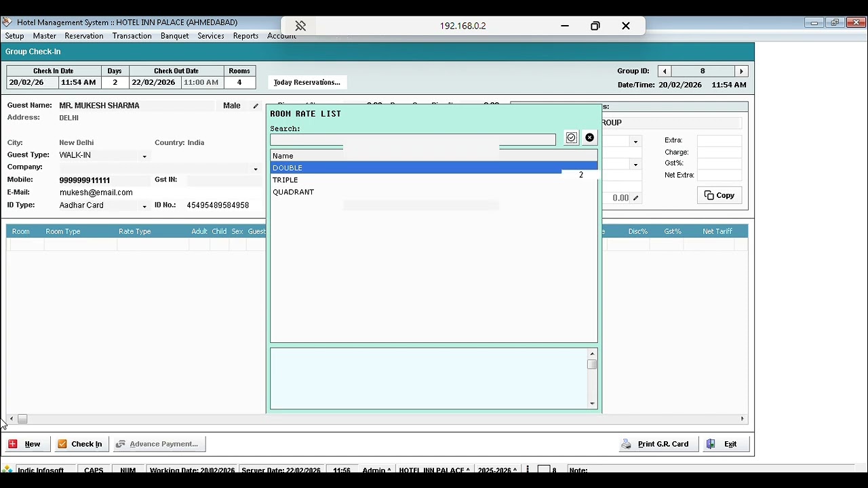This screenshot has height=488, width=868.
Task: Minimize the remote session bar
Action: (x=564, y=26)
